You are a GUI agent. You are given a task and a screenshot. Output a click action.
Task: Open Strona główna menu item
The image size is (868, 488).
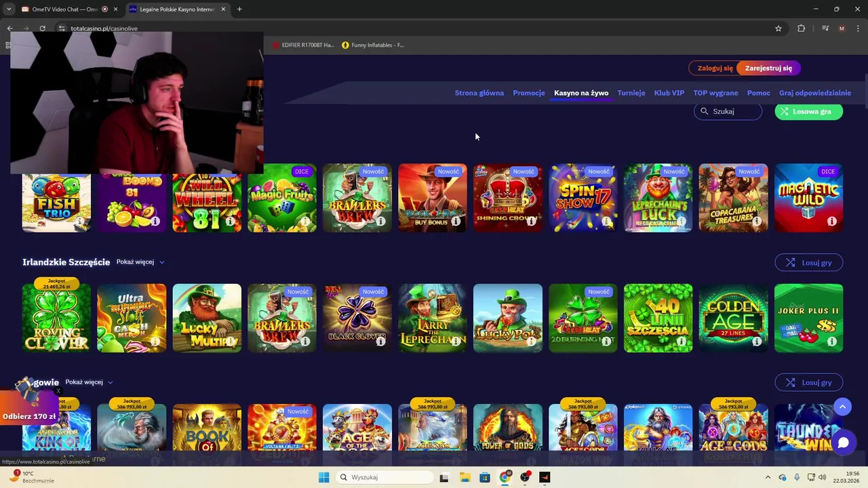click(x=479, y=93)
